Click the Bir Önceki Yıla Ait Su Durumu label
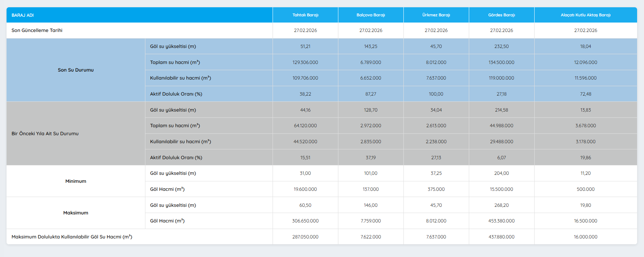The image size is (644, 257). click(x=45, y=134)
